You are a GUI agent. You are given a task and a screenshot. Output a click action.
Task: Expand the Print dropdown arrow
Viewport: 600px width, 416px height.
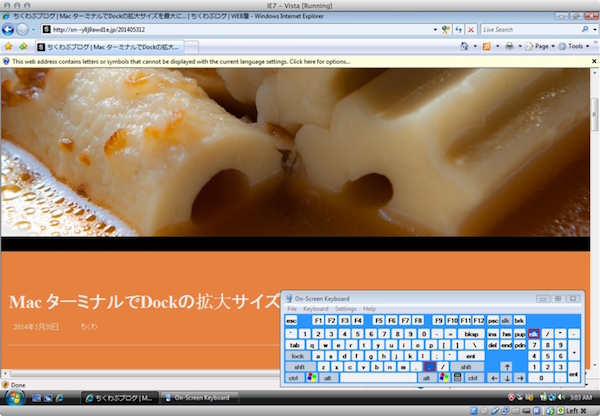tap(520, 46)
